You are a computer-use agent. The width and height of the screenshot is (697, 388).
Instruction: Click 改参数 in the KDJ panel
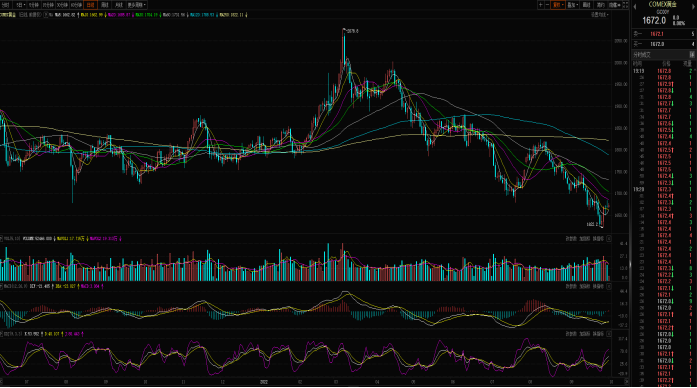[571, 333]
